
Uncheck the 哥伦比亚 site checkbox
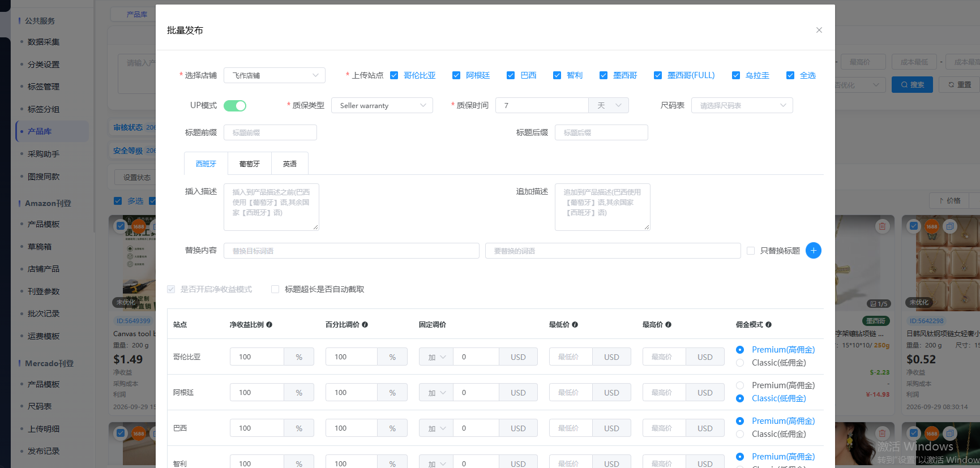click(x=394, y=75)
